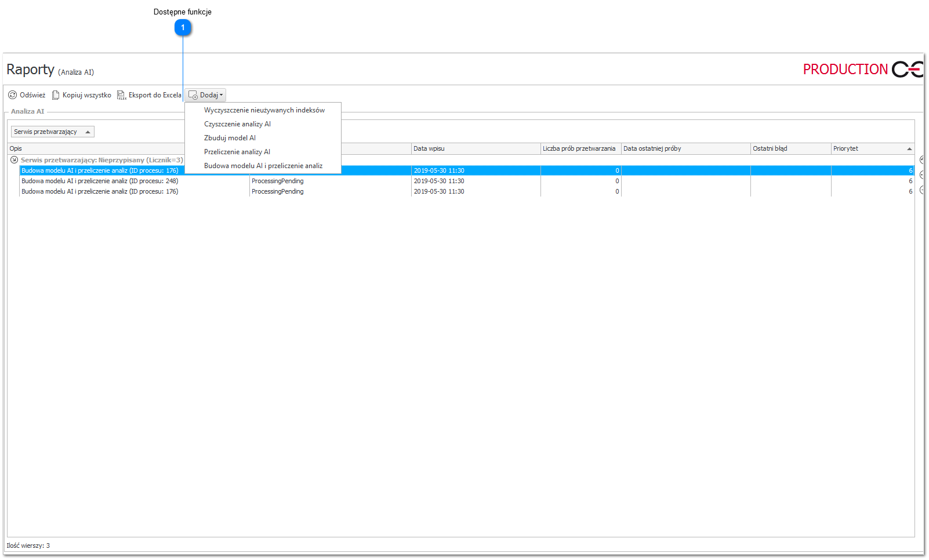Screen dimensions: 929x560
Task: Click the Odśwież refresh icon
Action: 12,95
